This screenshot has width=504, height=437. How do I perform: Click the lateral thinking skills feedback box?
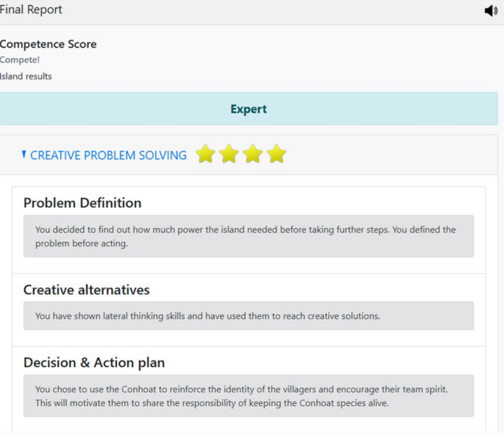(249, 316)
